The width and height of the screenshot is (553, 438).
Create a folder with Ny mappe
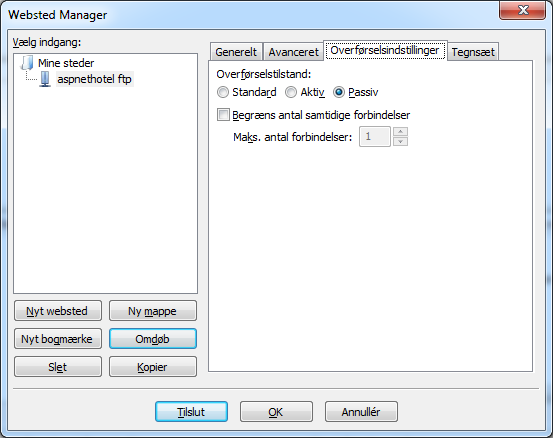[153, 311]
